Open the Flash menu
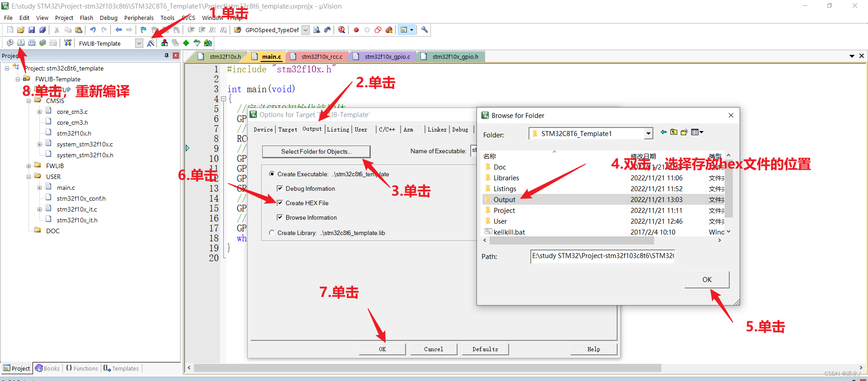This screenshot has height=381, width=868. coord(86,18)
